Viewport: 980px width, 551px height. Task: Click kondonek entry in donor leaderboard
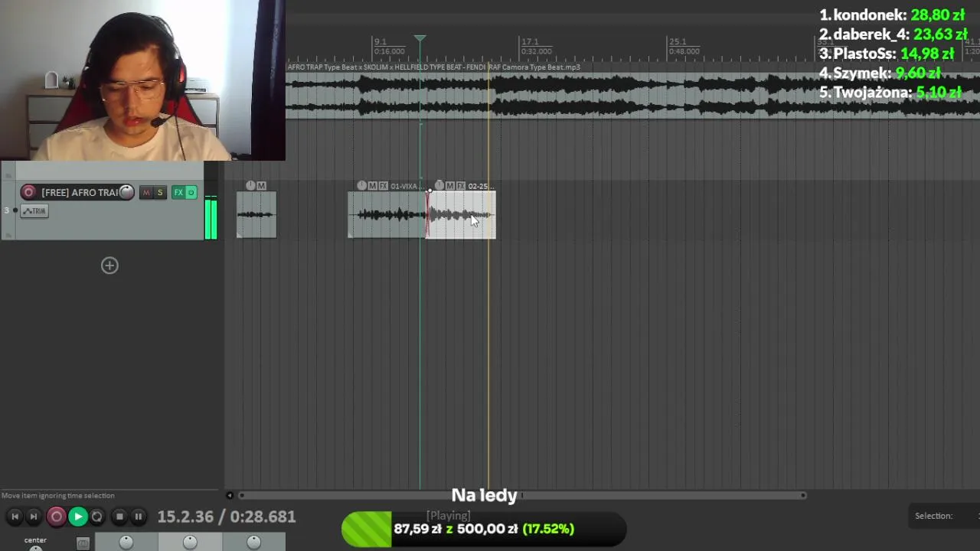click(892, 15)
